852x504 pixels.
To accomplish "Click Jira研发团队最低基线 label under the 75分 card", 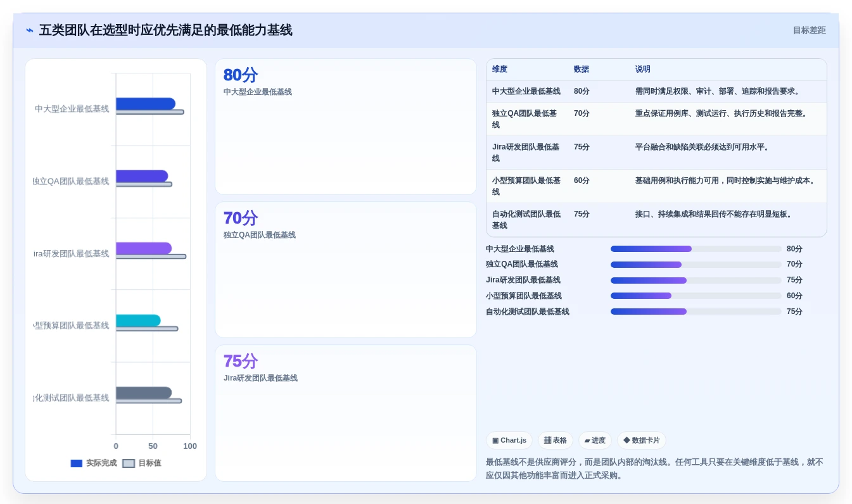I will tap(260, 378).
